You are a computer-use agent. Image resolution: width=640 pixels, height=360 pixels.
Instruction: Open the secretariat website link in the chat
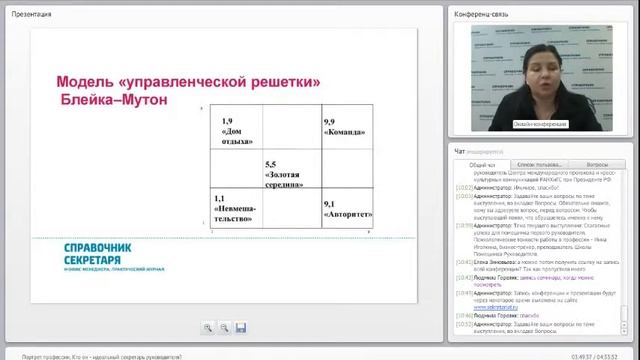click(496, 308)
